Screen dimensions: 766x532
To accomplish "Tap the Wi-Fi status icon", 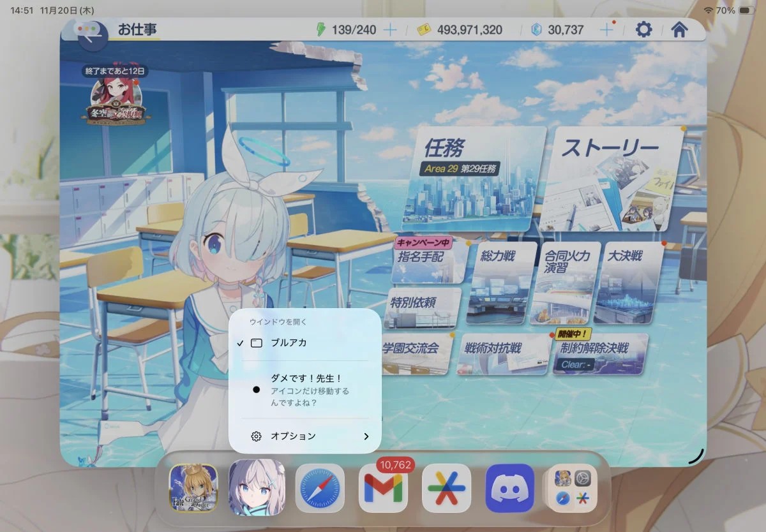I will [709, 10].
